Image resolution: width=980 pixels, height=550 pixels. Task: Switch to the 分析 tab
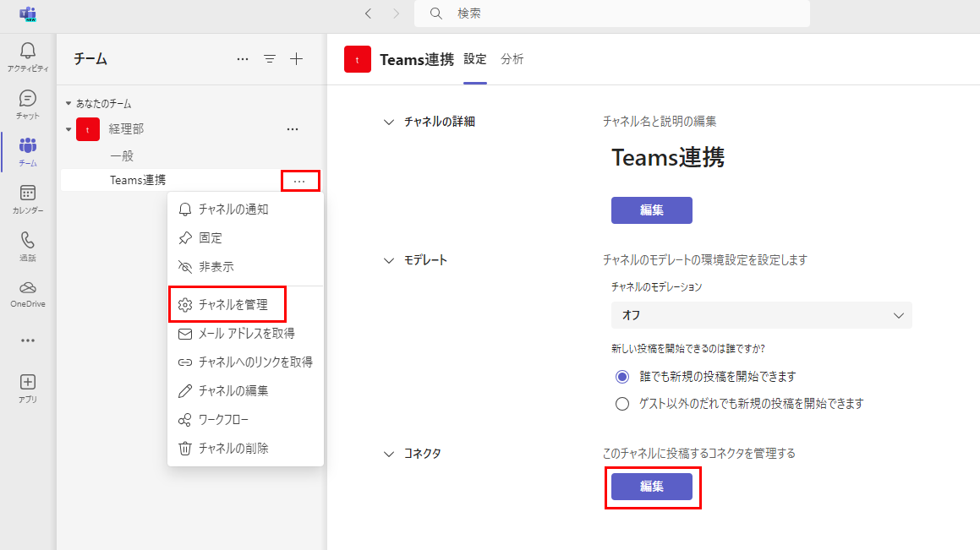512,59
